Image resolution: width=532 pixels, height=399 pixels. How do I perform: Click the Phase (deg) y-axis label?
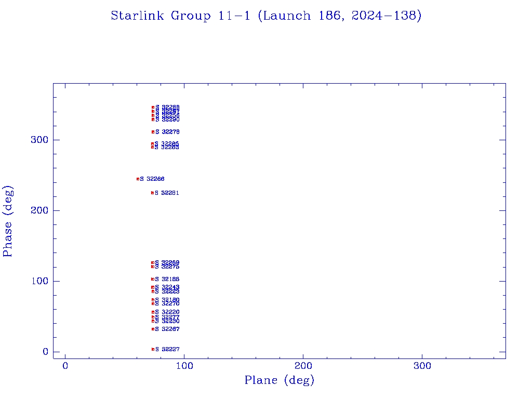click(x=7, y=221)
